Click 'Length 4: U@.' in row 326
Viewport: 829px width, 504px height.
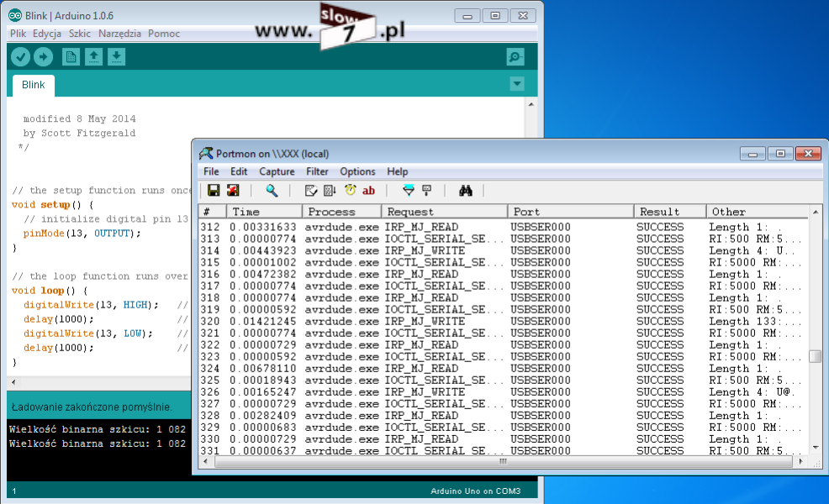[752, 392]
